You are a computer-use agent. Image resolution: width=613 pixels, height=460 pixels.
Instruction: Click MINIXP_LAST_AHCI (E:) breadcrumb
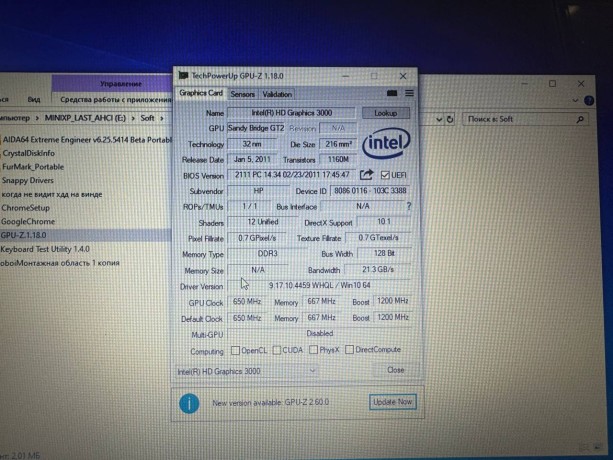point(85,118)
